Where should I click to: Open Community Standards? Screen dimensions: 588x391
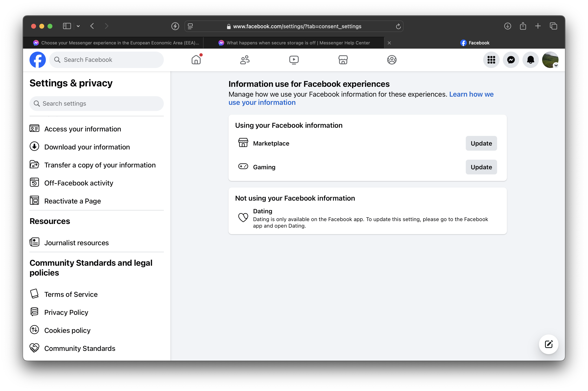(96, 348)
